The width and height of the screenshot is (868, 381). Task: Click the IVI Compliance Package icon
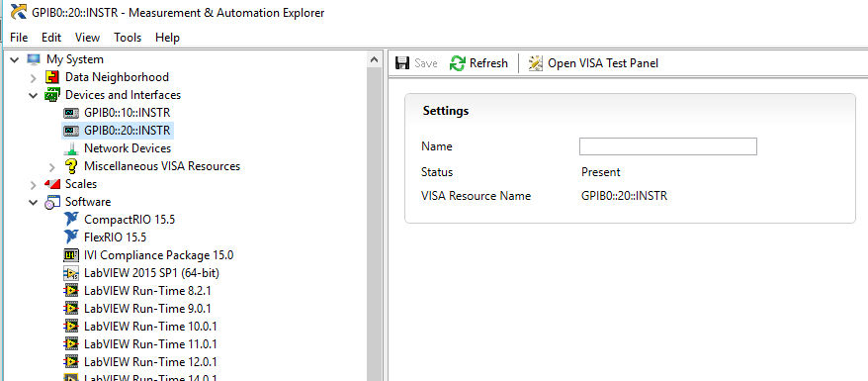[x=71, y=255]
